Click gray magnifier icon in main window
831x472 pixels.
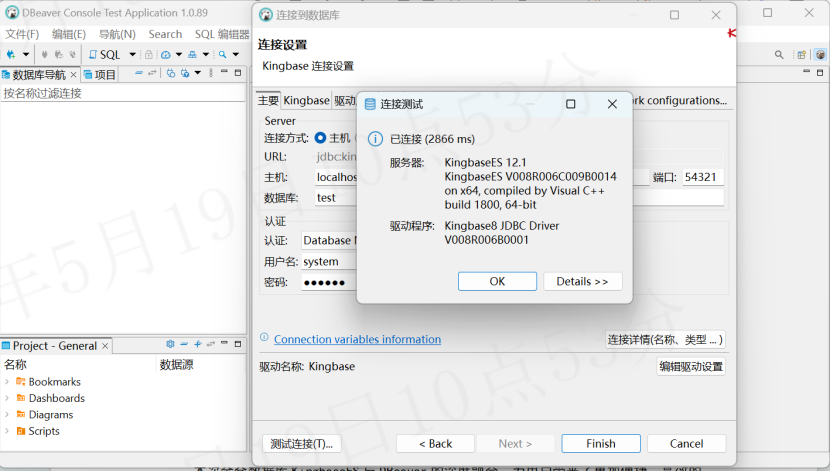click(x=779, y=55)
